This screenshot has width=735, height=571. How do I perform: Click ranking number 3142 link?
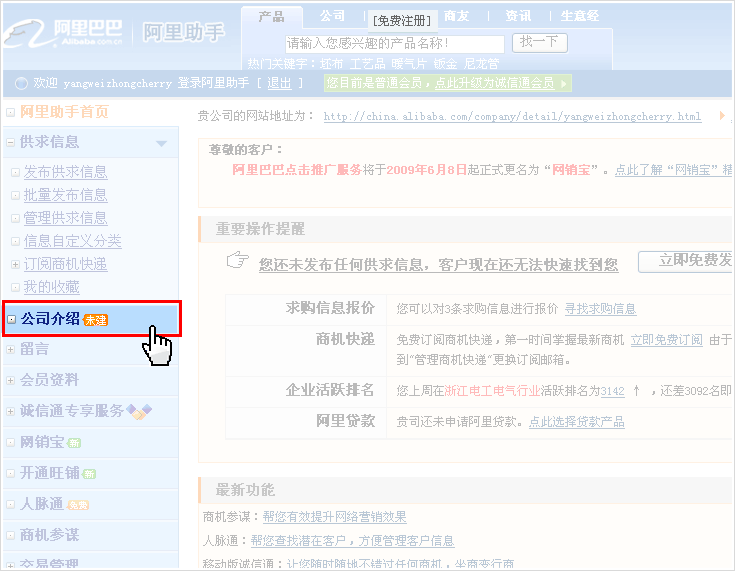click(x=613, y=391)
